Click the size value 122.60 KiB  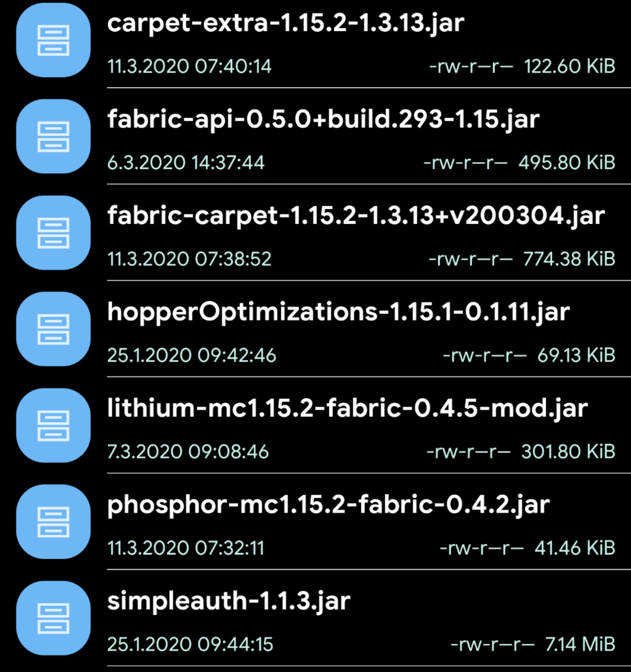pos(570,66)
